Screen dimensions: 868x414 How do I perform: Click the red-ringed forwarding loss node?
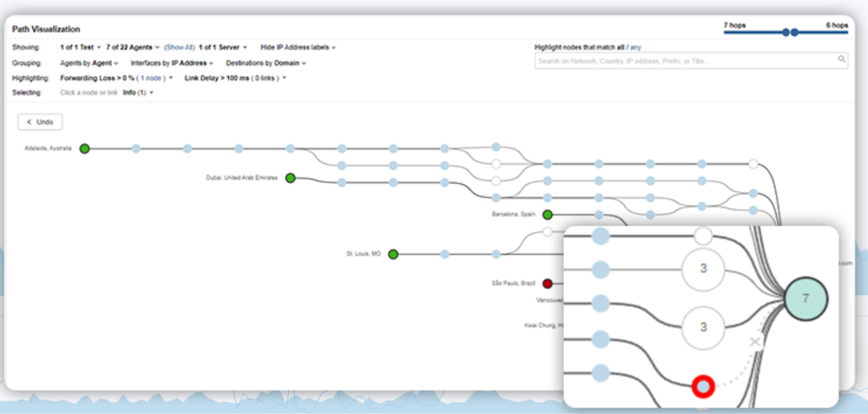[703, 386]
